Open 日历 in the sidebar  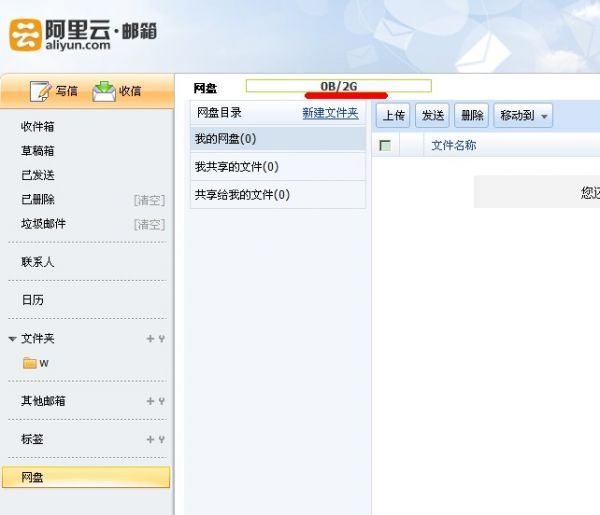32,300
